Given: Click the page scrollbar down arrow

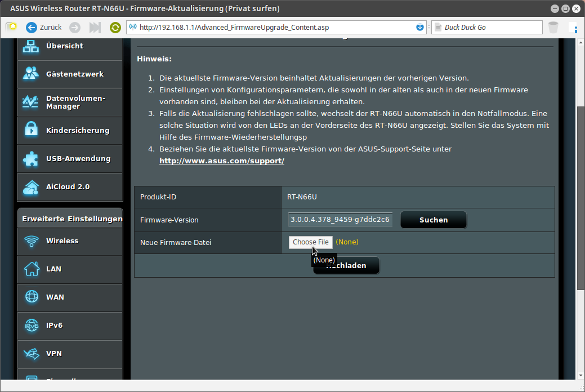Looking at the screenshot, I should tap(580, 375).
